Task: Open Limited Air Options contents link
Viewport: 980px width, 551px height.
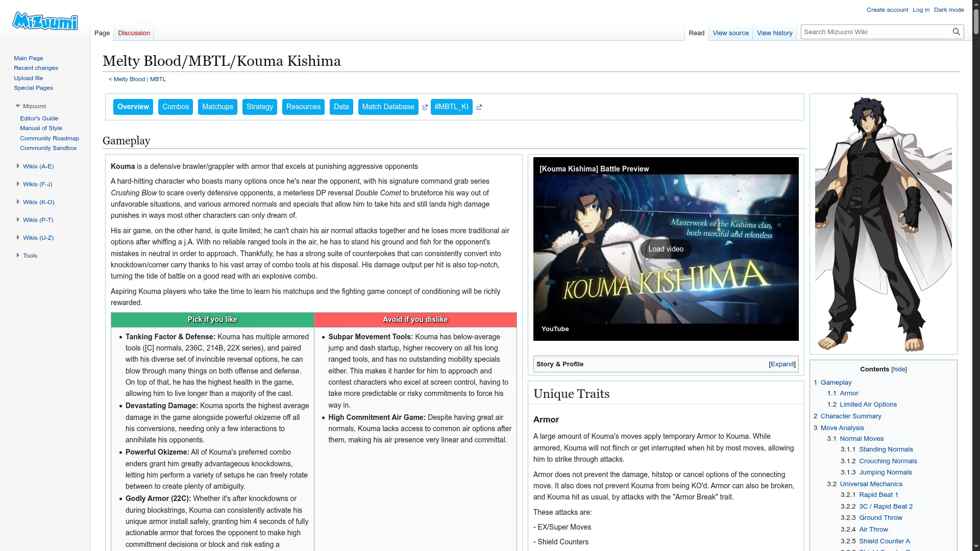Action: (868, 405)
